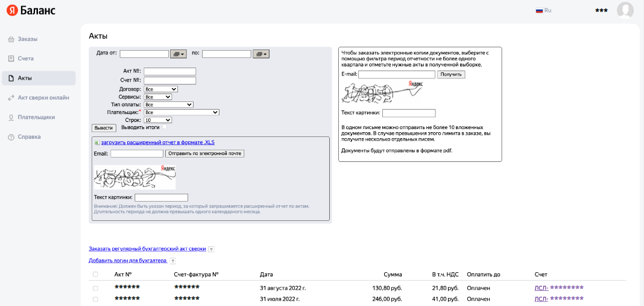Image resolution: width=644 pixels, height=306 pixels.
Task: Check the 31 августа 2022 act row
Action: pos(95,288)
